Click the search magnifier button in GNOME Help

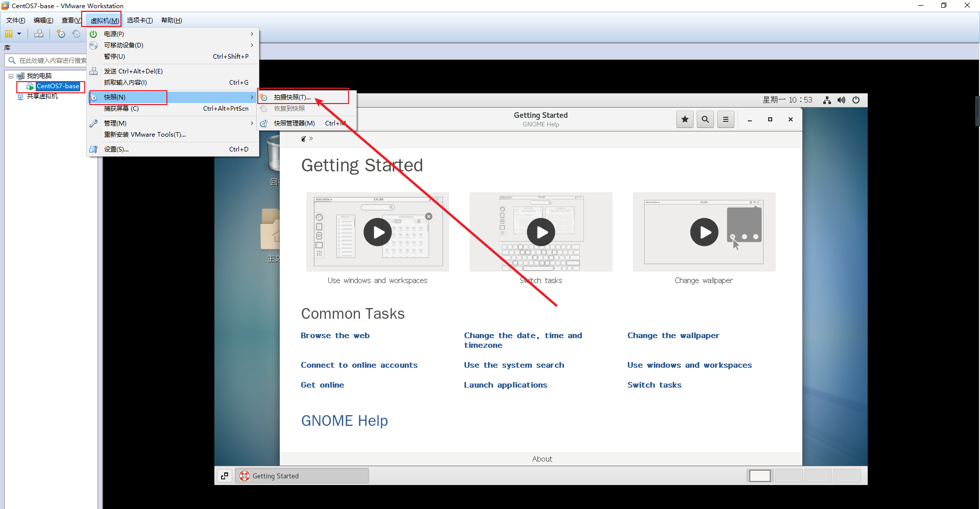[705, 119]
